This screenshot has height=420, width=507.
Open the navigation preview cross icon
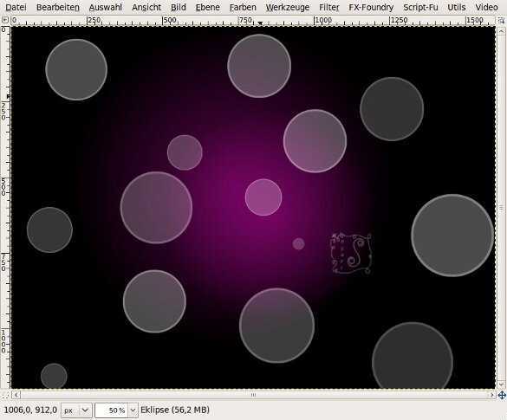click(x=502, y=395)
